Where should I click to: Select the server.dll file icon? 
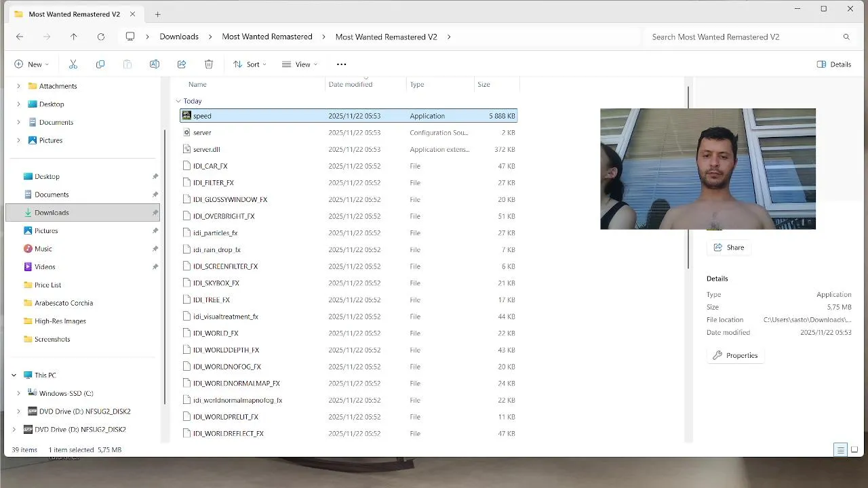click(x=186, y=149)
